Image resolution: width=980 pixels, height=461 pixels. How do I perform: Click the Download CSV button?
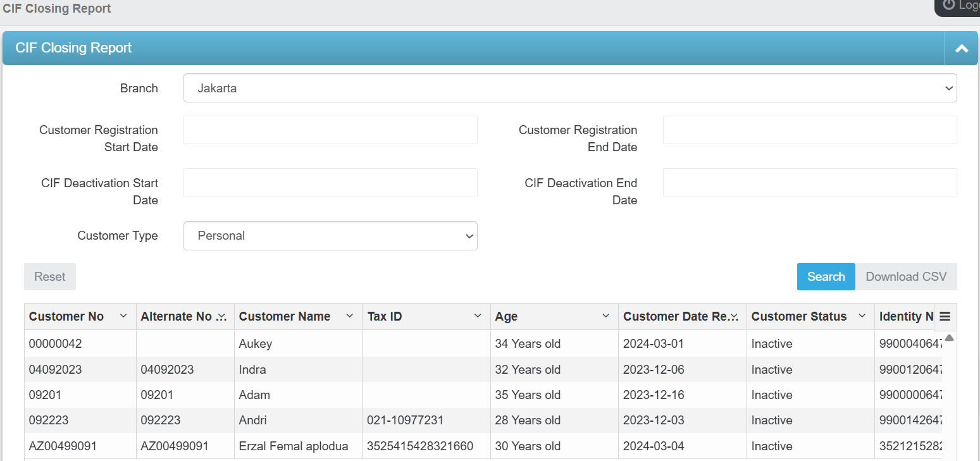point(906,277)
